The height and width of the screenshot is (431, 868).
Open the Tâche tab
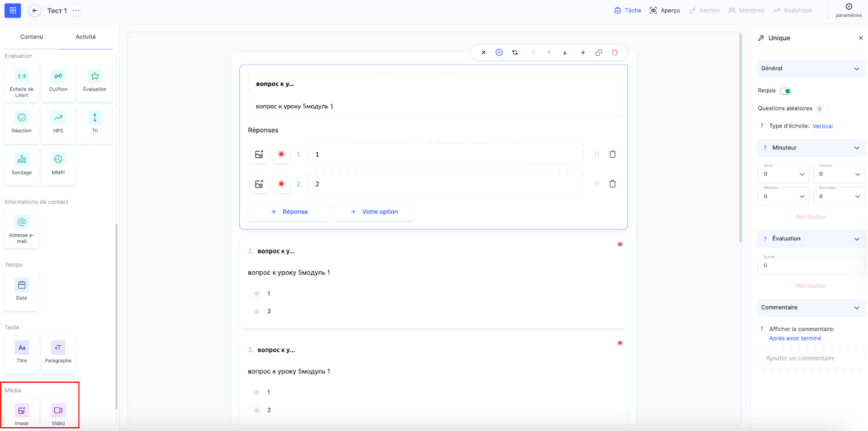point(628,10)
